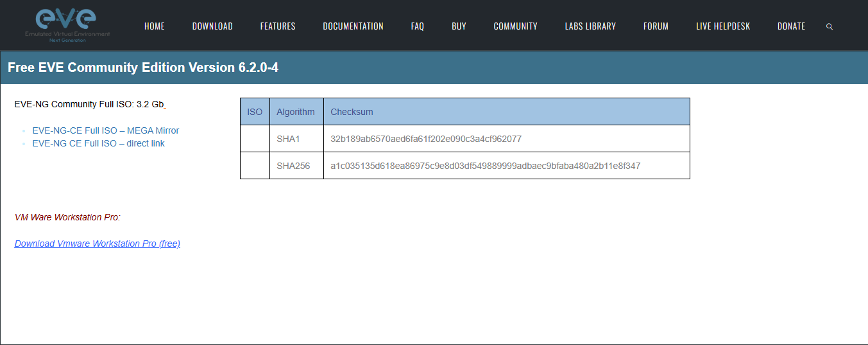The image size is (868, 345).
Task: Click the Algorithm column header
Action: pos(296,112)
